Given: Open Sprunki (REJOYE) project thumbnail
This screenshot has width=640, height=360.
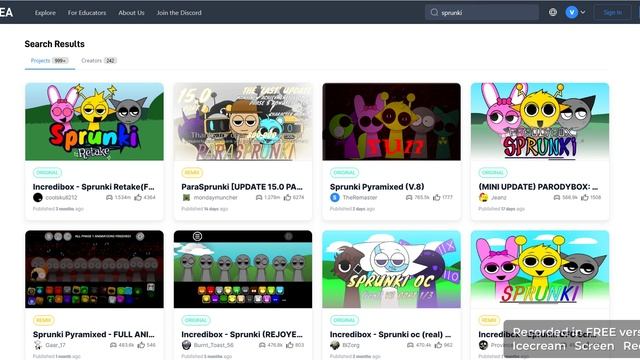Looking at the screenshot, I should tap(243, 269).
